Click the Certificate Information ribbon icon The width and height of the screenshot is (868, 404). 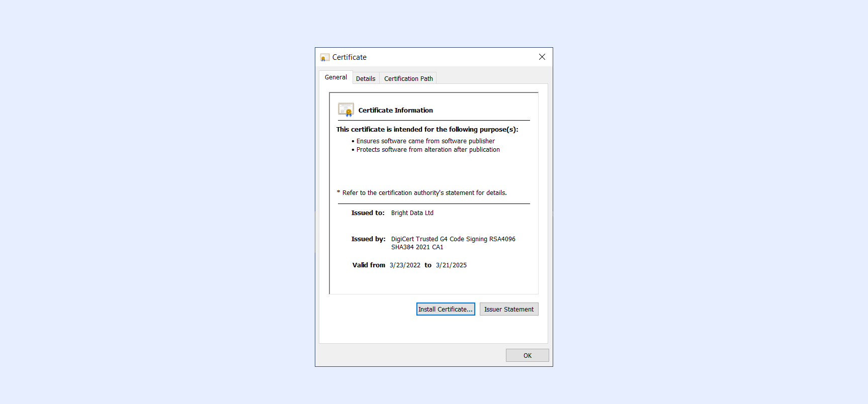point(346,110)
